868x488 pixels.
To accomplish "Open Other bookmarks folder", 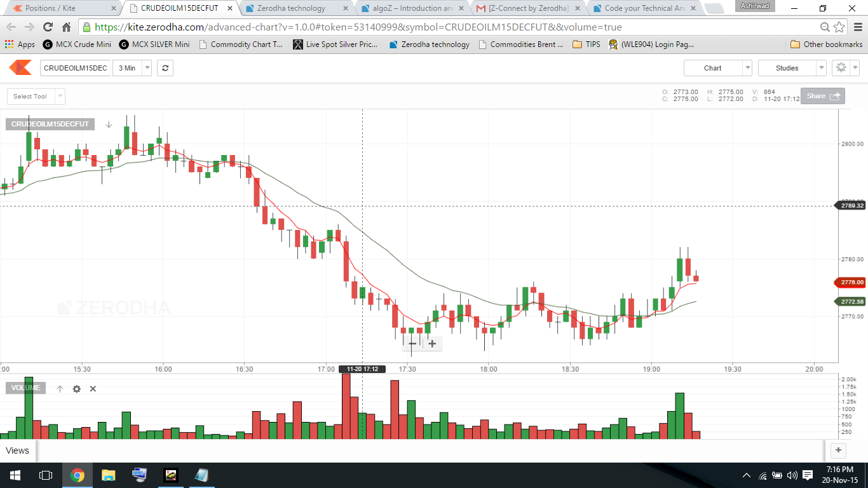I will (x=827, y=44).
